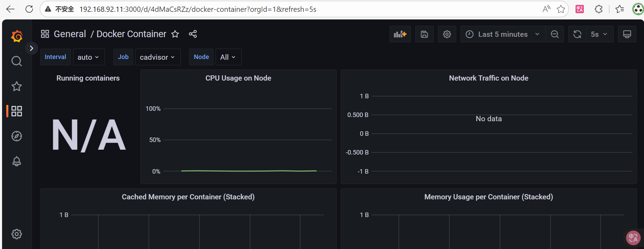
Task: Reload the page in browser
Action: tap(29, 9)
